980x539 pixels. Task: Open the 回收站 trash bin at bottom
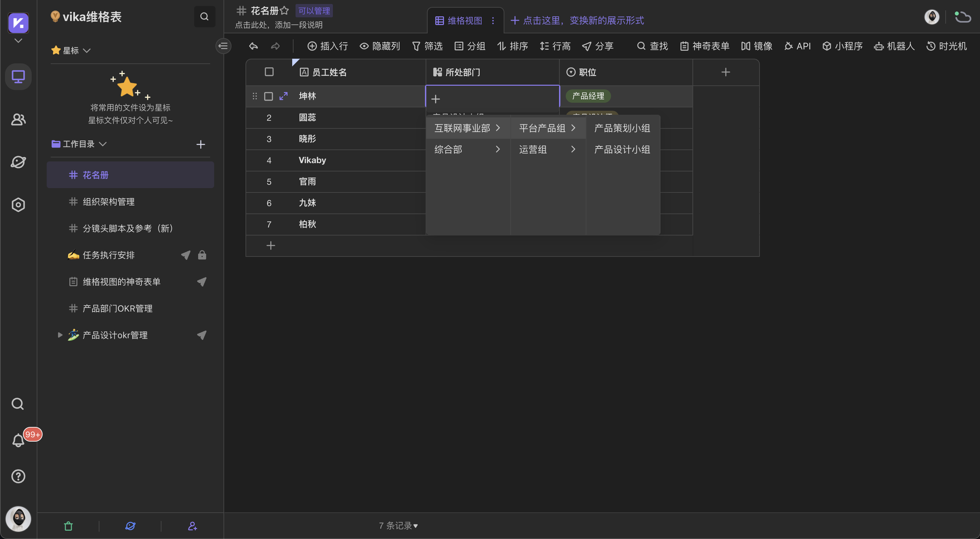68,526
